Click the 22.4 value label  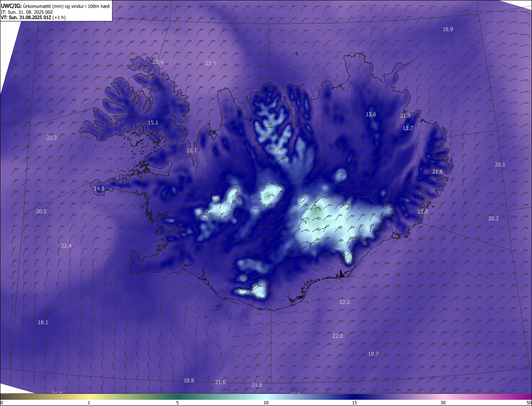pos(66,246)
